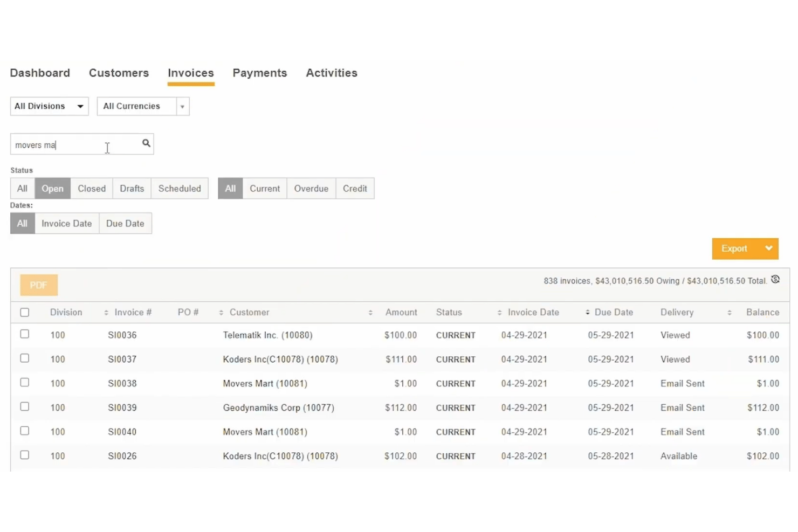Click the search magnifier icon
Viewport: 798px width, 532px height.
(x=146, y=143)
